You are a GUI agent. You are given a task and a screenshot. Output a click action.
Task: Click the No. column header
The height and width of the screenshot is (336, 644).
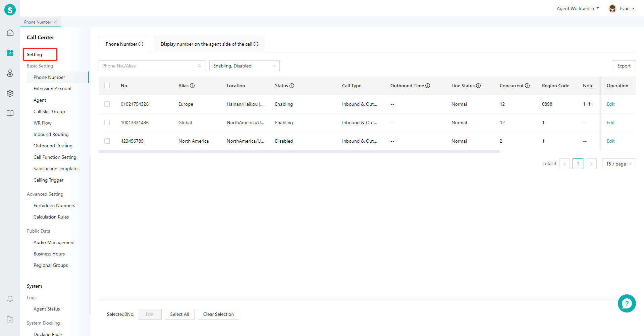[124, 86]
